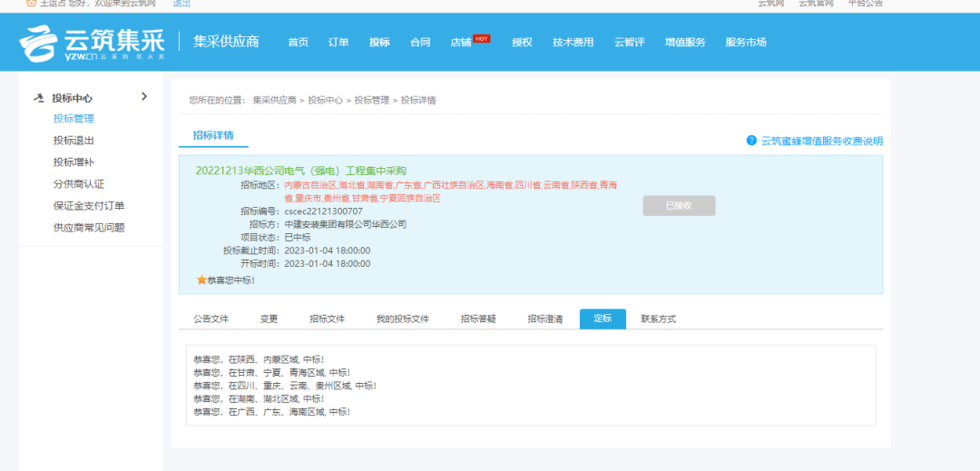Go to 订单 in the navigation bar

(x=338, y=43)
